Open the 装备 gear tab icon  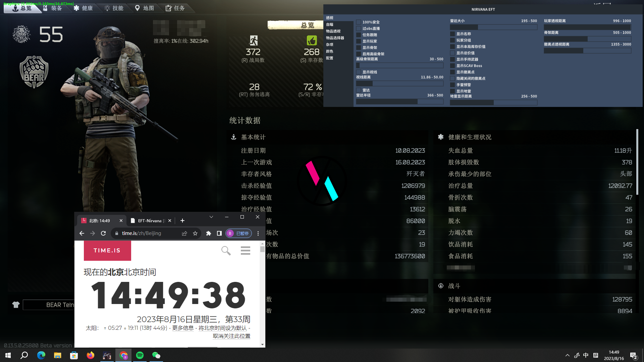[x=45, y=8]
